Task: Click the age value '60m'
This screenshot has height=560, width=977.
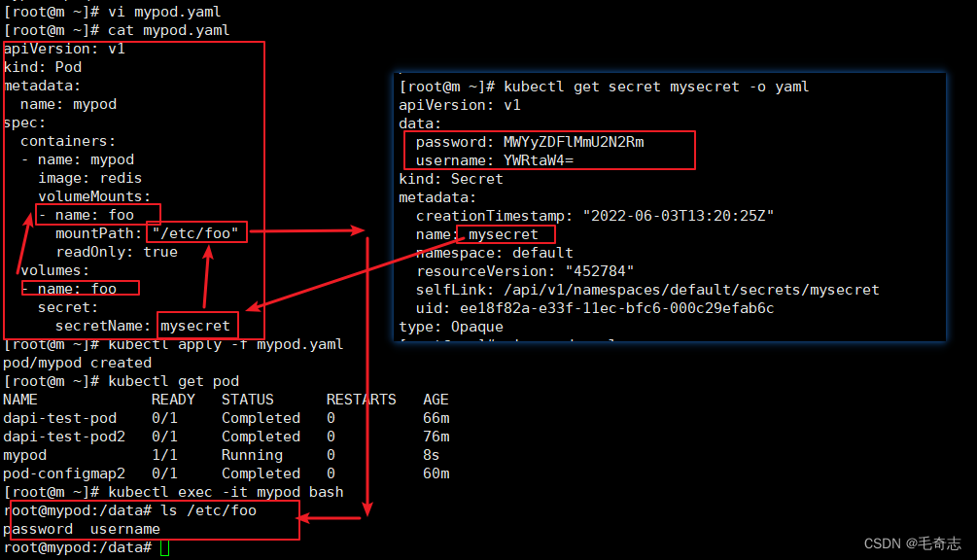Action: [436, 474]
